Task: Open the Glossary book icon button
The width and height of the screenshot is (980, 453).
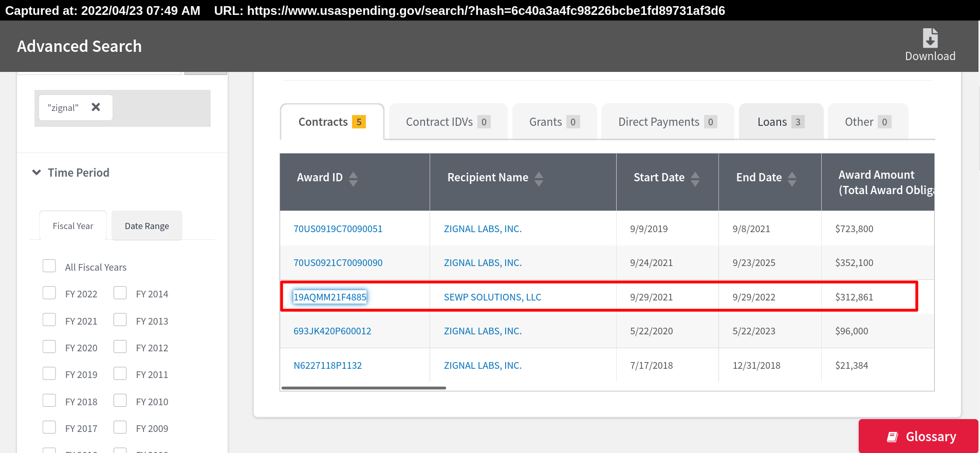Action: [x=918, y=437]
